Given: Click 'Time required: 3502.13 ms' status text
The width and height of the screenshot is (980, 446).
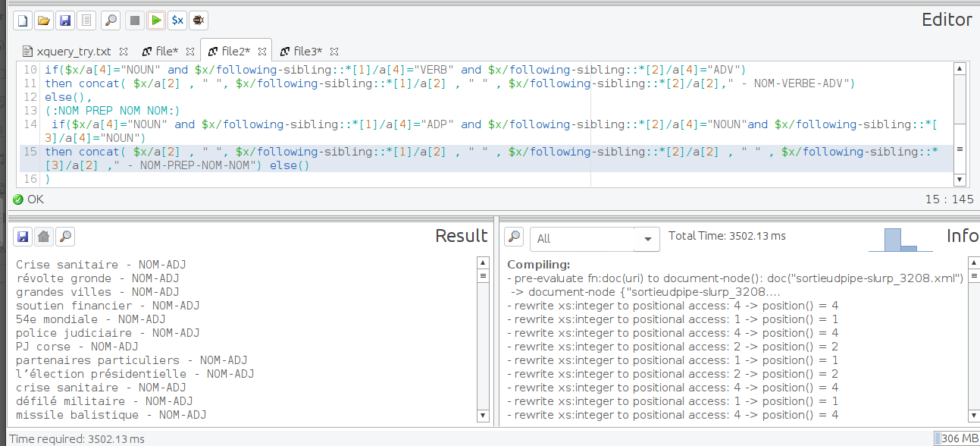Looking at the screenshot, I should (x=77, y=438).
